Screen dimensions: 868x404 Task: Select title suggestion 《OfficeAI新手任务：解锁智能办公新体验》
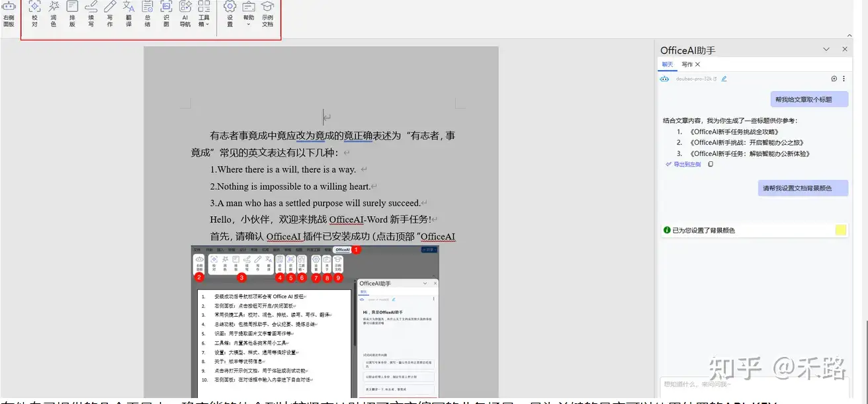click(x=750, y=153)
